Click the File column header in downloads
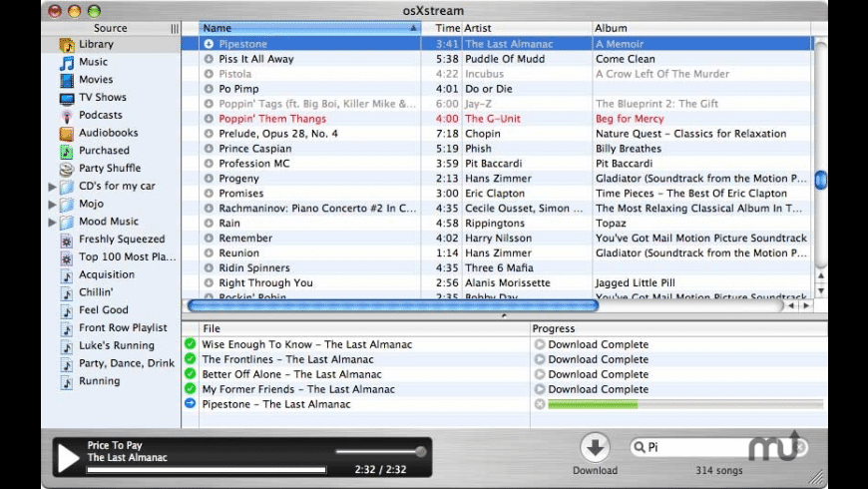 coord(363,328)
